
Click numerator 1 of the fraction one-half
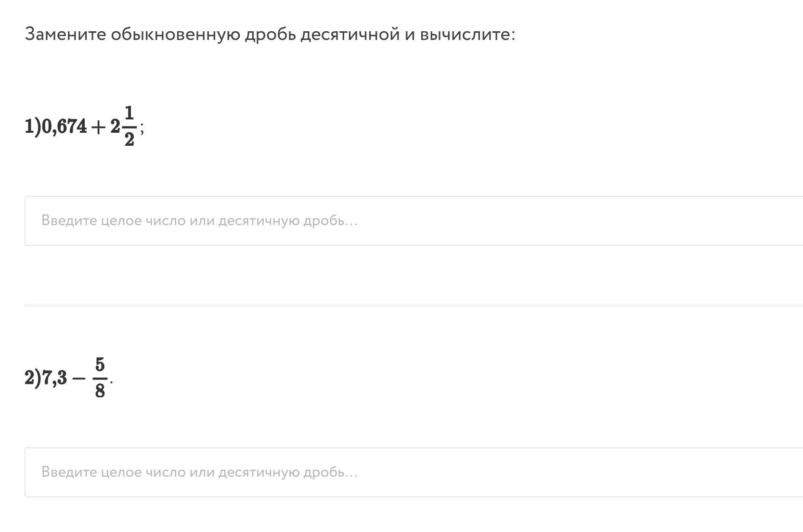click(x=129, y=114)
